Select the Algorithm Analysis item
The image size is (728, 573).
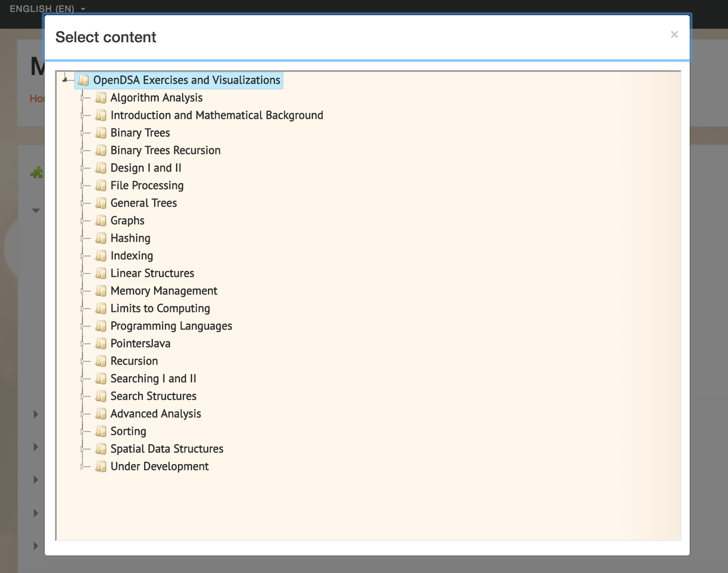tap(156, 98)
